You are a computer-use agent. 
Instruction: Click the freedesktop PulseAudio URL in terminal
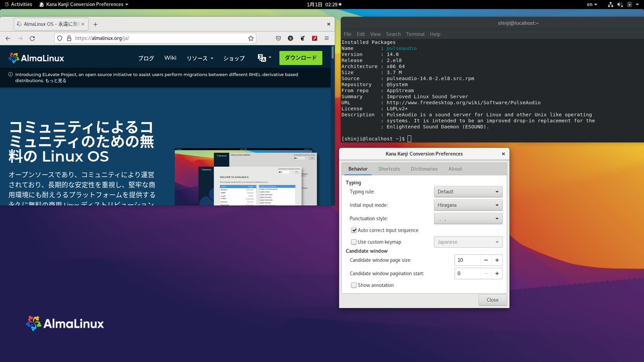click(464, 102)
